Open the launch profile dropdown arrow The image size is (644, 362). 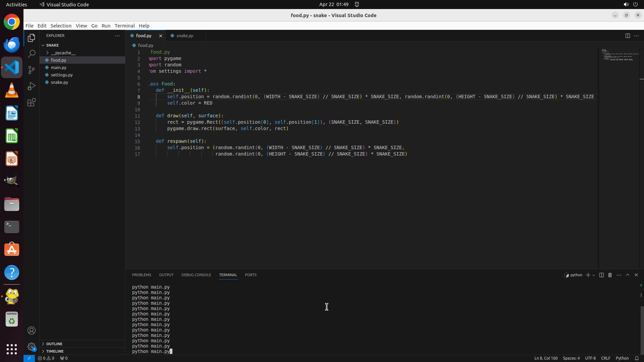[x=594, y=275]
